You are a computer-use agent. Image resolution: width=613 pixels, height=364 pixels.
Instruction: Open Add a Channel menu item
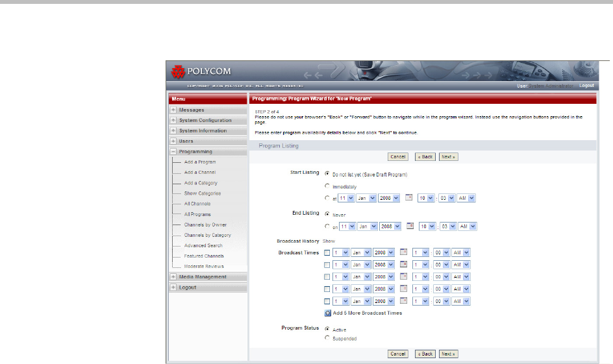pos(199,173)
